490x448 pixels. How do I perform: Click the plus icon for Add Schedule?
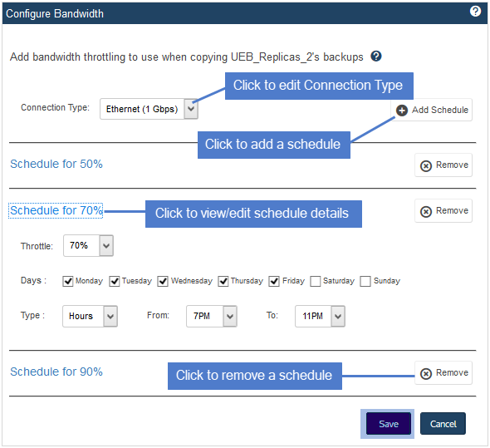[402, 110]
